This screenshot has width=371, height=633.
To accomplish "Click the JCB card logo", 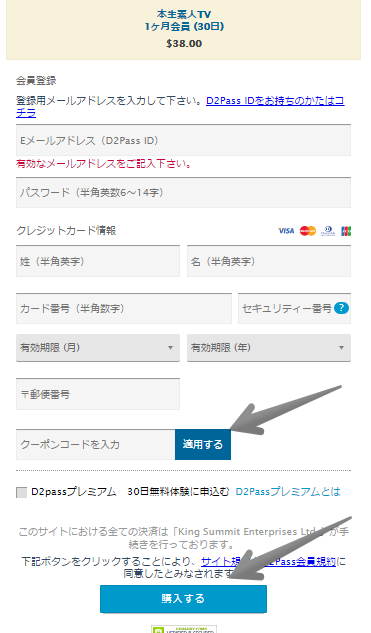I will [x=346, y=231].
